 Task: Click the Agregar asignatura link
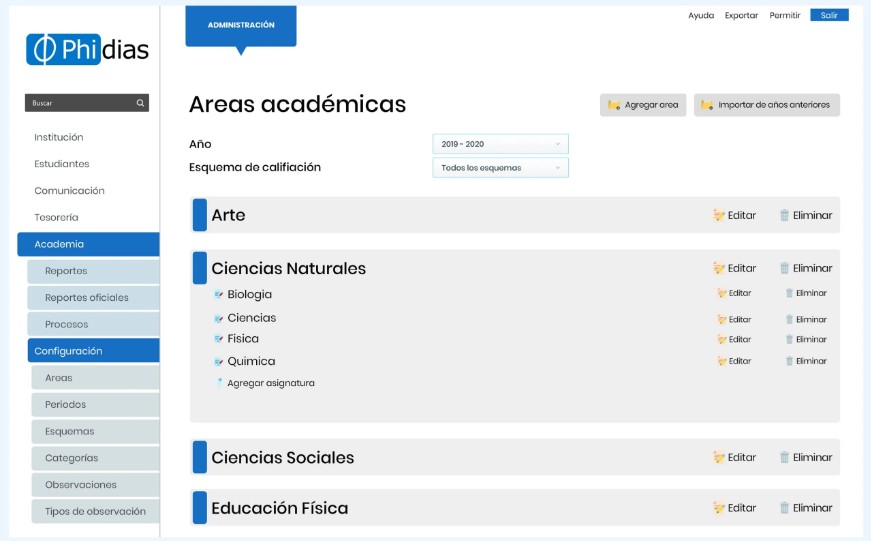click(270, 383)
